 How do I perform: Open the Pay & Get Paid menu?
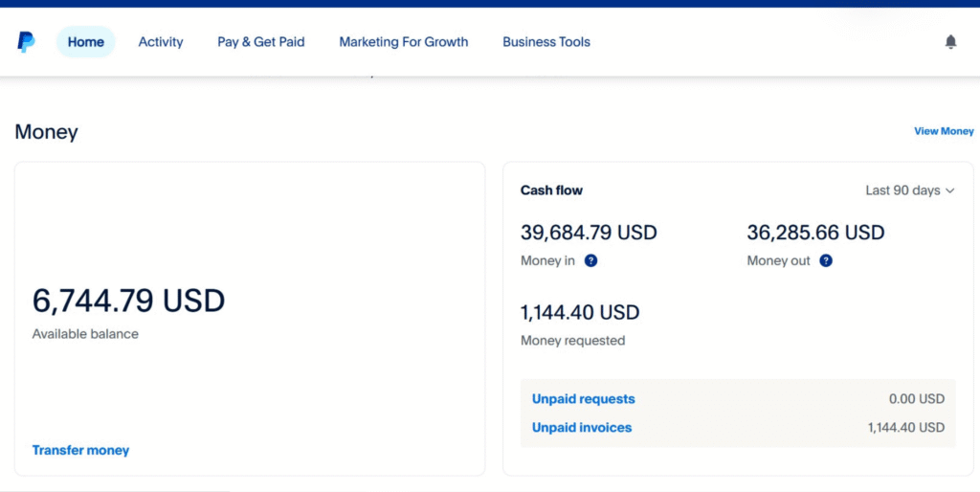[261, 42]
